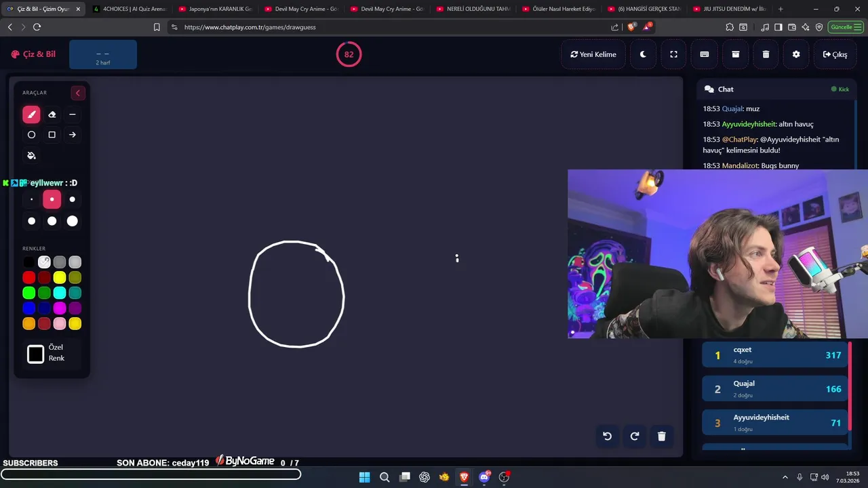Redo the drawing stroke
This screenshot has height=488, width=868.
(635, 436)
